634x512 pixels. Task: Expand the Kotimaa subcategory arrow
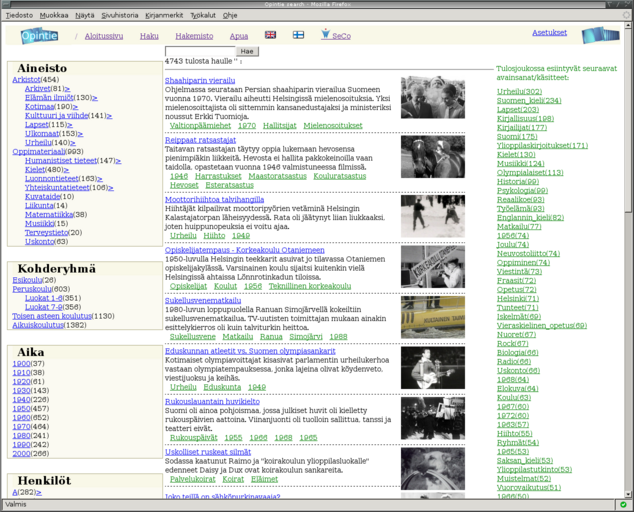tap(75, 106)
